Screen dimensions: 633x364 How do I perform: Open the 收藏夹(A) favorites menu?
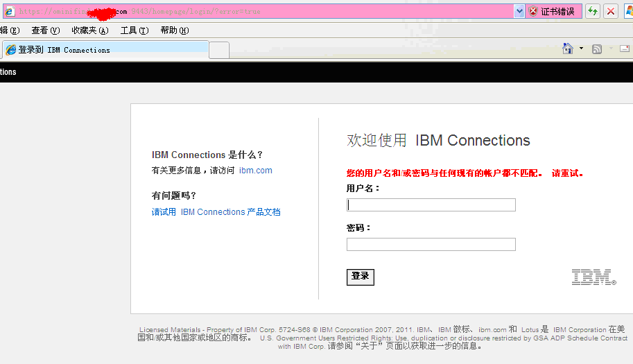pos(90,31)
